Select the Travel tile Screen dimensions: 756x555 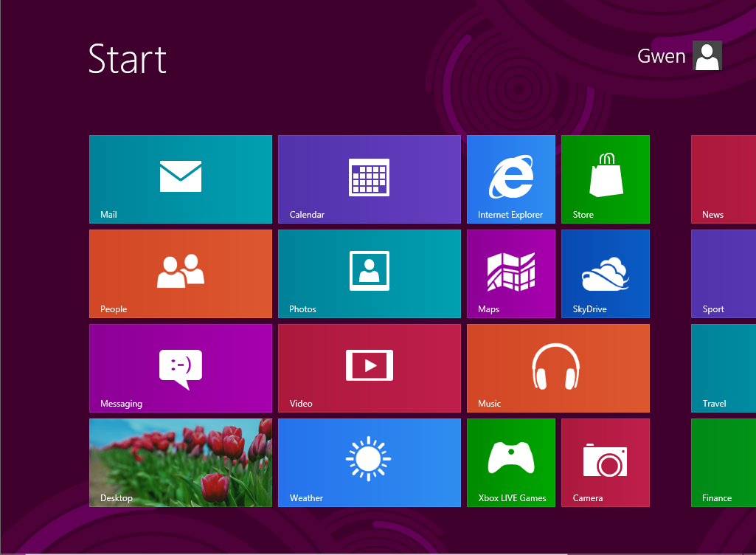[x=723, y=368]
